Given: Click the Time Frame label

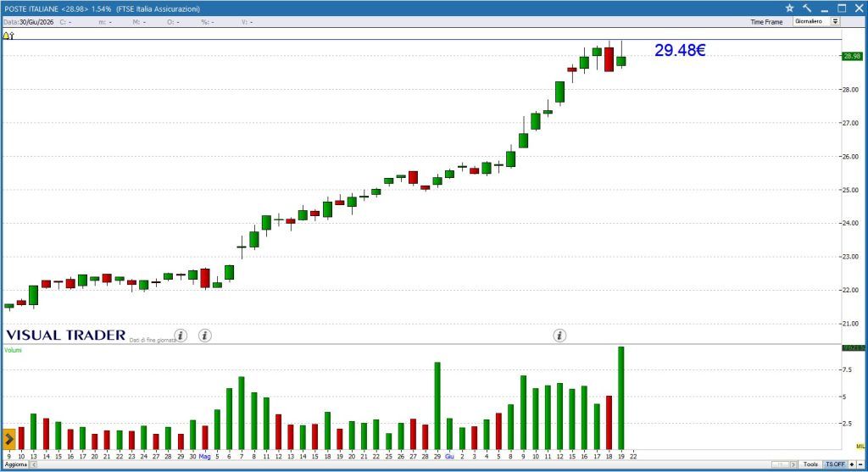Looking at the screenshot, I should point(766,22).
